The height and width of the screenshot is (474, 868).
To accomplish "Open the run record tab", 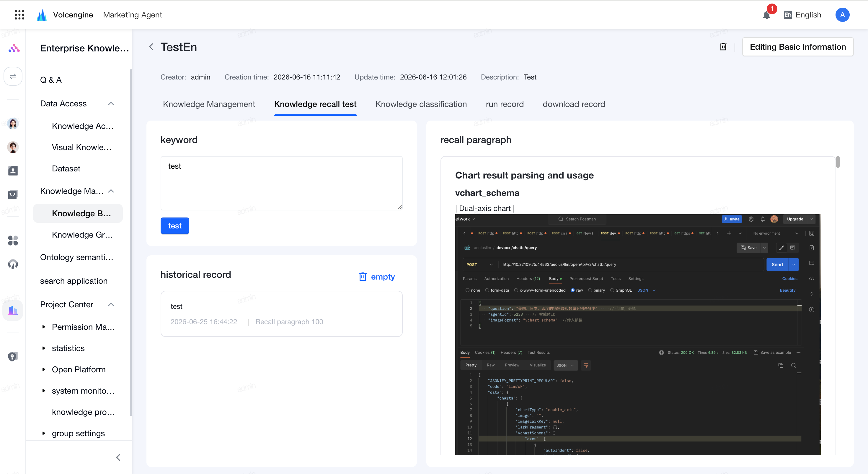I will 505,104.
